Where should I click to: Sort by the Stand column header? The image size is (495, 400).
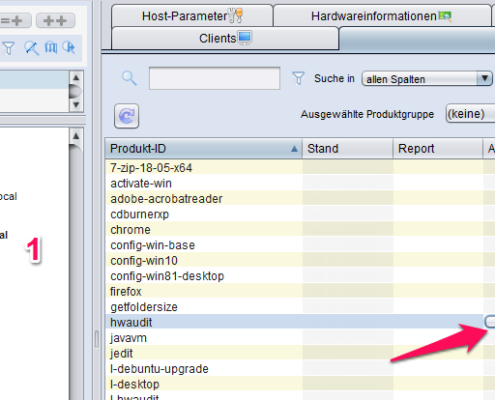point(348,148)
